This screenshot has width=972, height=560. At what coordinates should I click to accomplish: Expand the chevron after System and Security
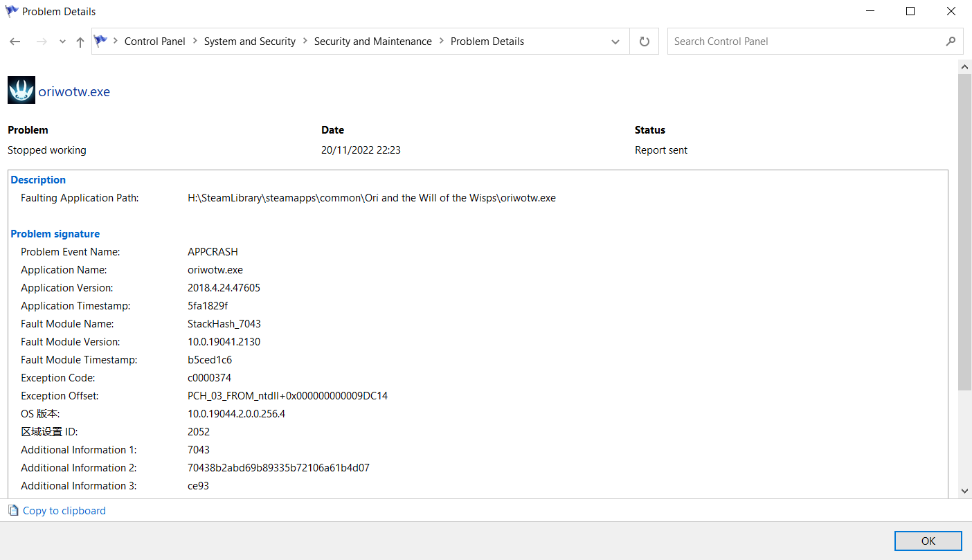point(305,42)
